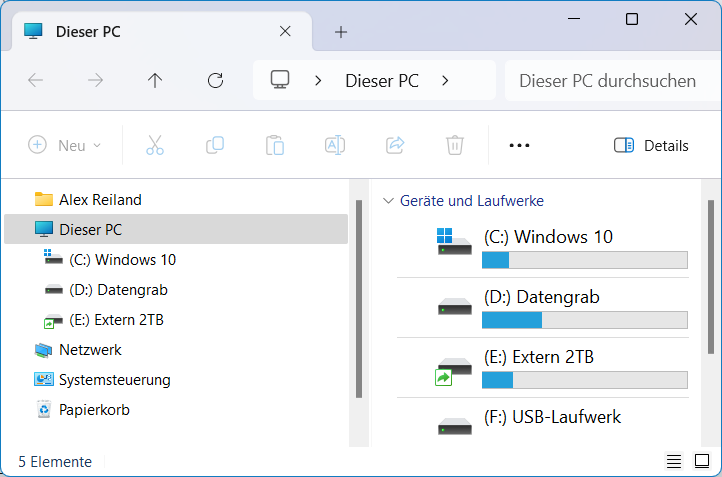The image size is (722, 477).
Task: Click the Rename icon in toolbar
Action: 334,145
